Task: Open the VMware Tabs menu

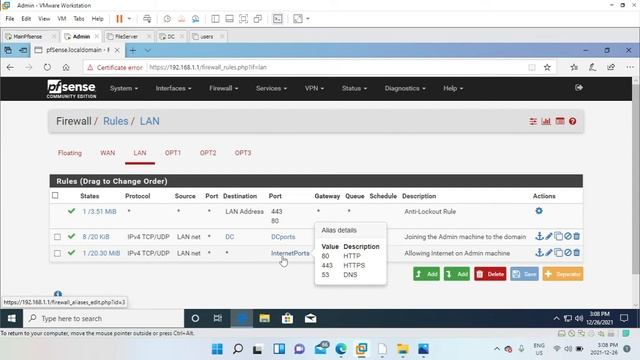Action: coord(79,19)
